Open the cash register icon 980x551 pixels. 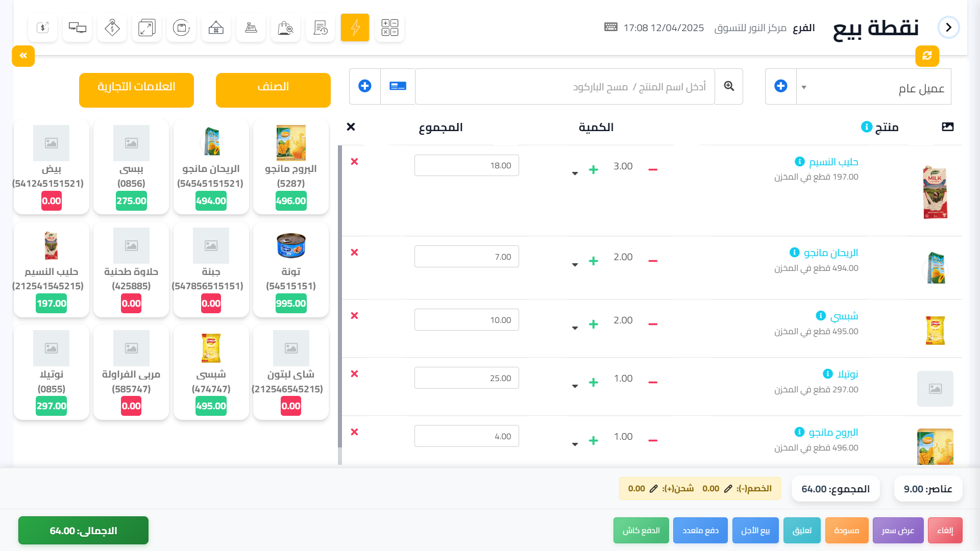point(251,28)
